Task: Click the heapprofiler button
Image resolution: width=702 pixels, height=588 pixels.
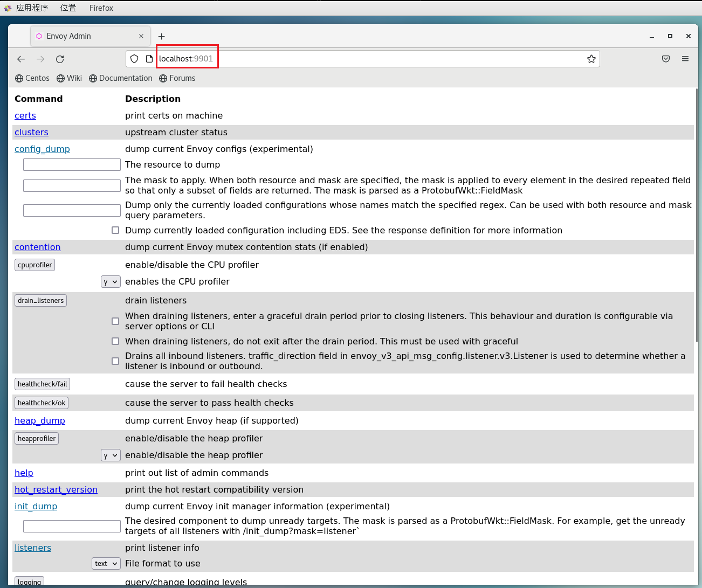Action: pos(37,438)
